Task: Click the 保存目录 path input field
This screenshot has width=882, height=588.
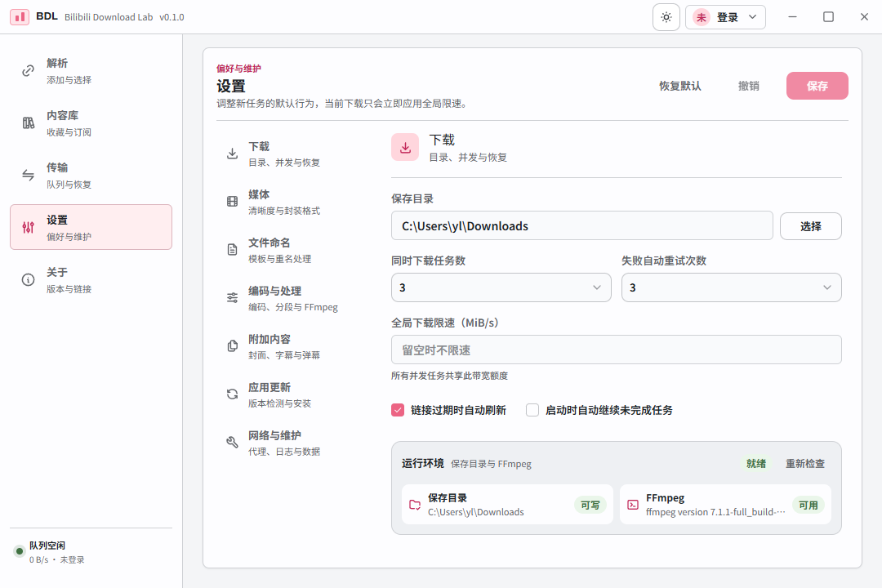Action: pos(581,225)
